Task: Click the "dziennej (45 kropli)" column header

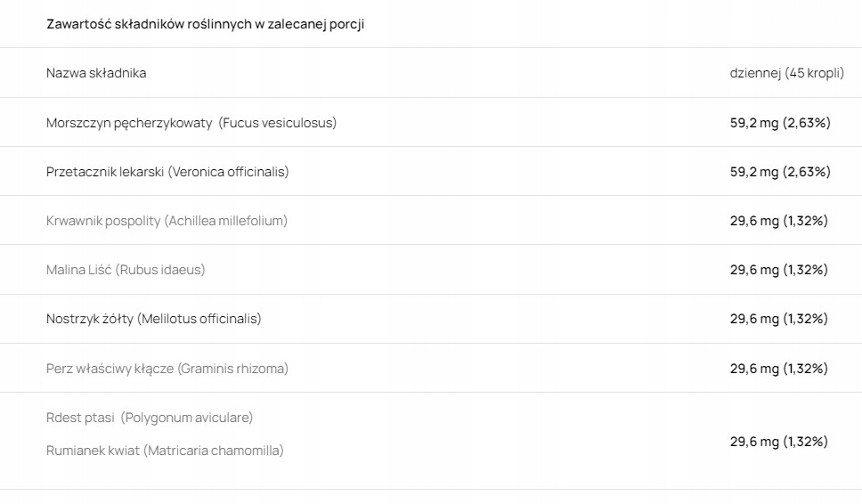Action: pos(786,73)
